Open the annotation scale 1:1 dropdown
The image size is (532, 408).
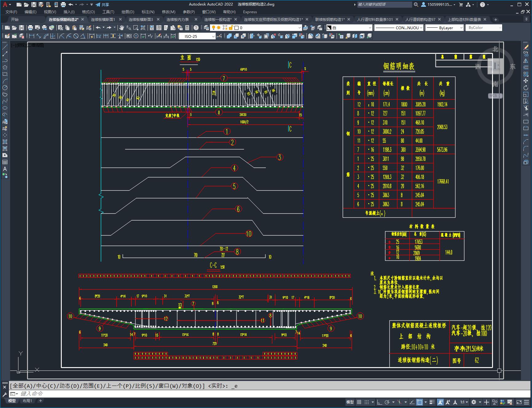coord(464,402)
